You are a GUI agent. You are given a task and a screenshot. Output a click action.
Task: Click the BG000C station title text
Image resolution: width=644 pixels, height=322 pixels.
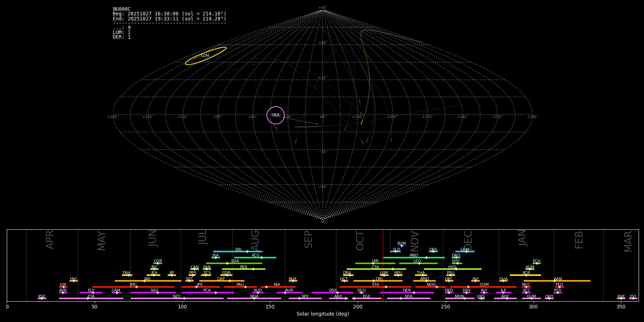(x=122, y=9)
